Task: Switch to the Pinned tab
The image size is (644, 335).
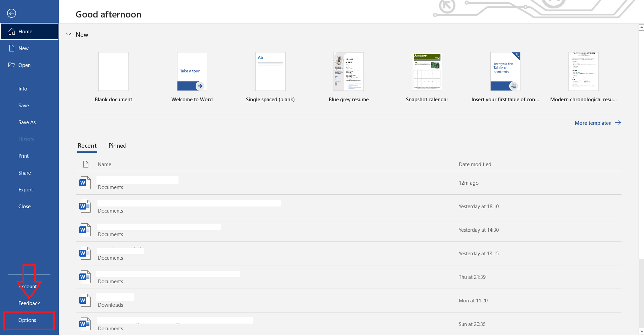Action: 117,146
